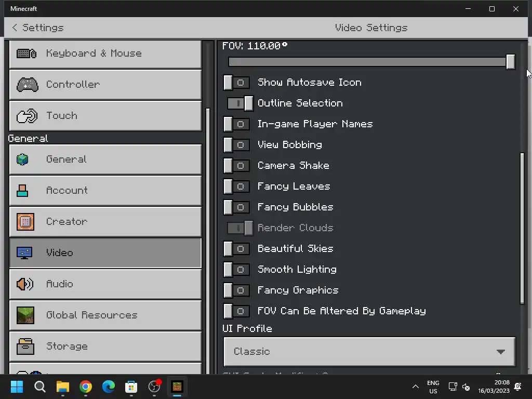Open Controller settings tab
Screen dimensions: 532x399
105,85
